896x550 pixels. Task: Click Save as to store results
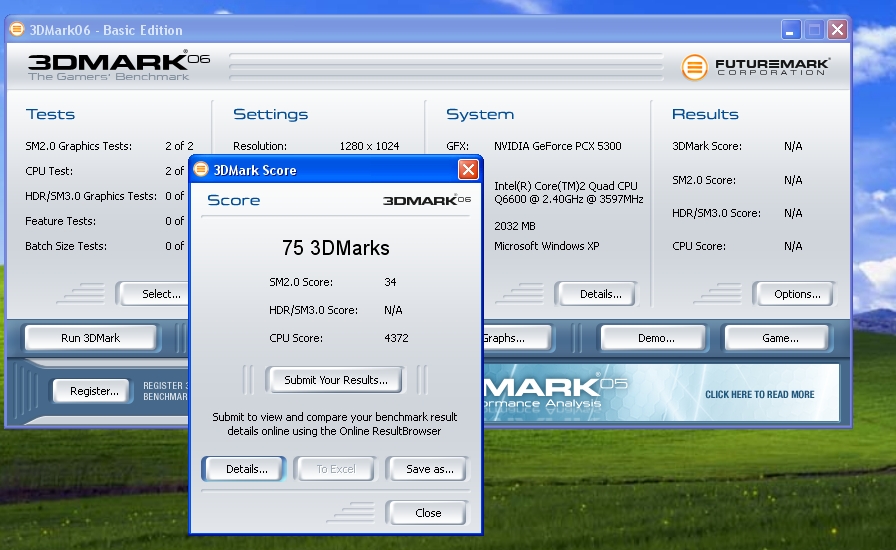[x=429, y=469]
